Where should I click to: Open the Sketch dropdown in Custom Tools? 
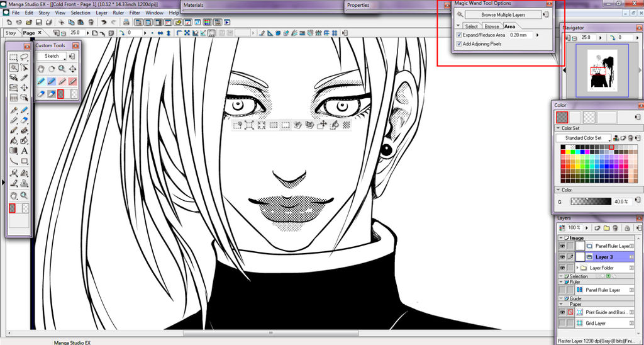[x=52, y=56]
